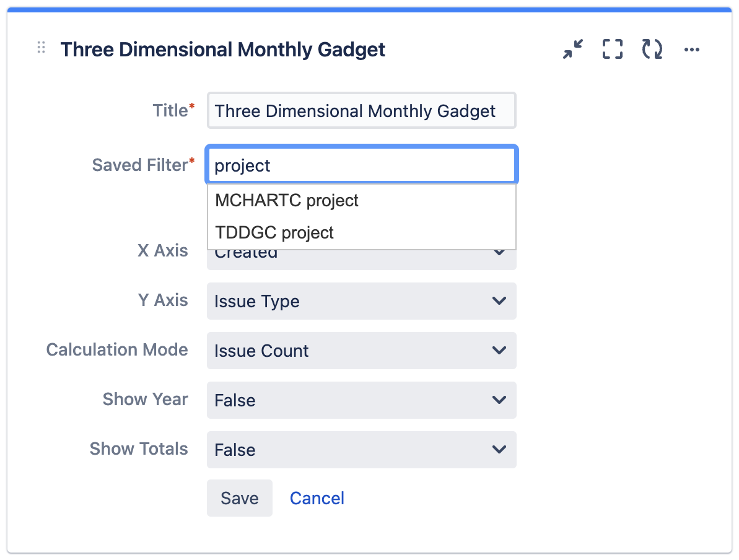Select MCHARTC project from the filter suggestions

click(x=286, y=200)
